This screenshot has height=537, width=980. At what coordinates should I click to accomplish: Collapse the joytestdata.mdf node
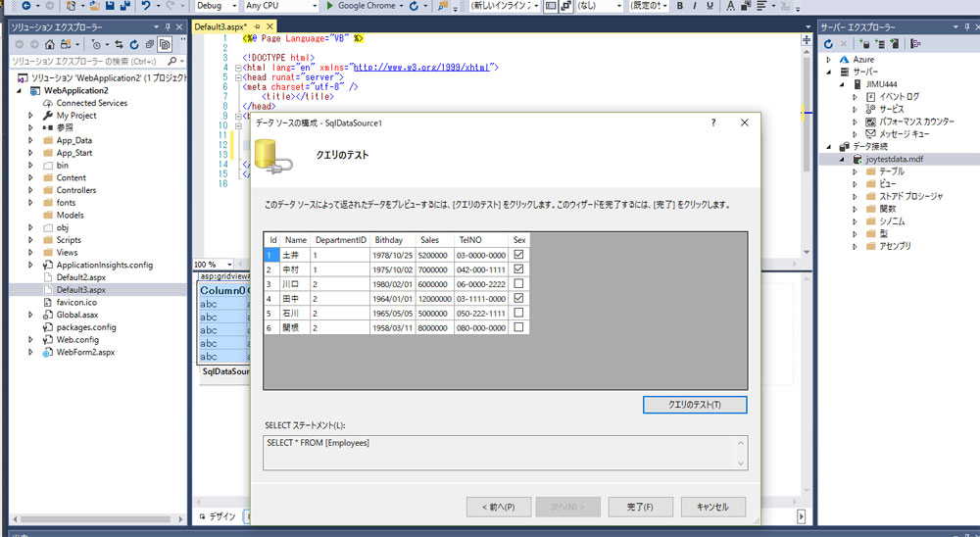tap(842, 160)
